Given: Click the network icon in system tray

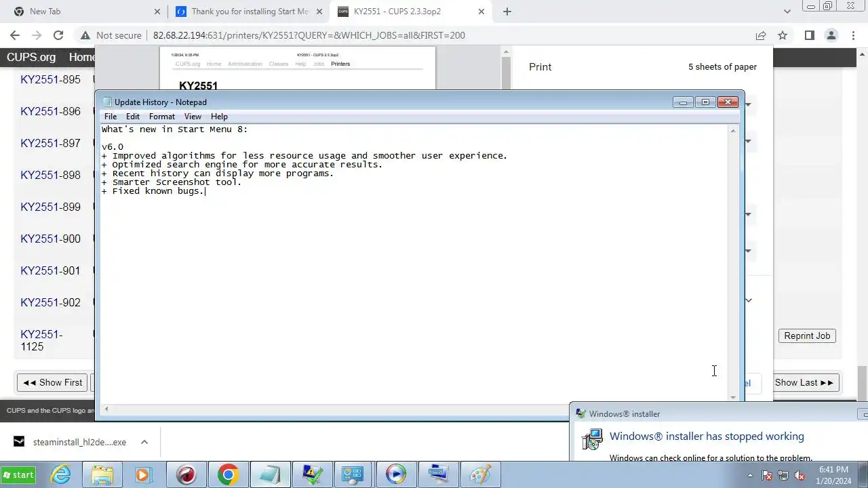Looking at the screenshot, I should click(x=783, y=475).
